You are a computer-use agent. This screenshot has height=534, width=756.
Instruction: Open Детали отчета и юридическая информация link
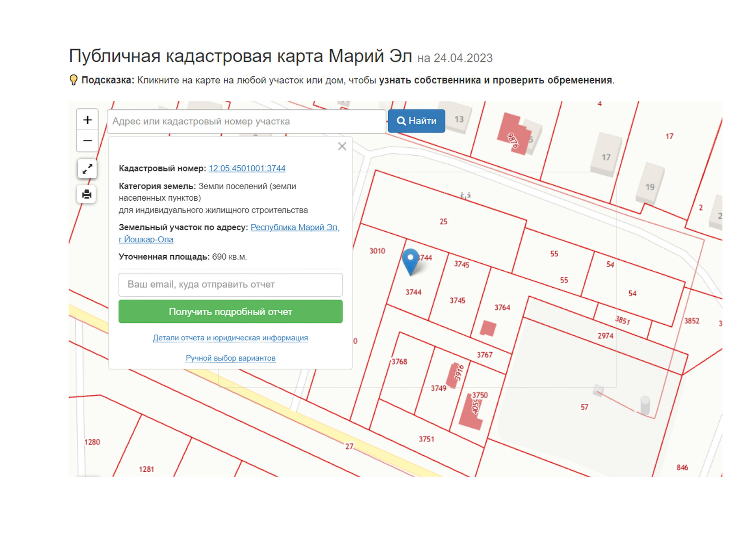[230, 338]
